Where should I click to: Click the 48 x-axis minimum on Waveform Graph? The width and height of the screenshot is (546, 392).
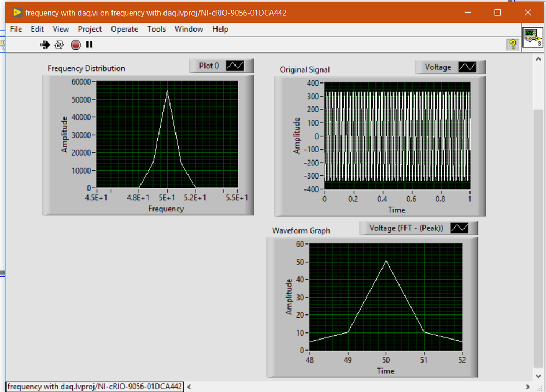[x=309, y=360]
